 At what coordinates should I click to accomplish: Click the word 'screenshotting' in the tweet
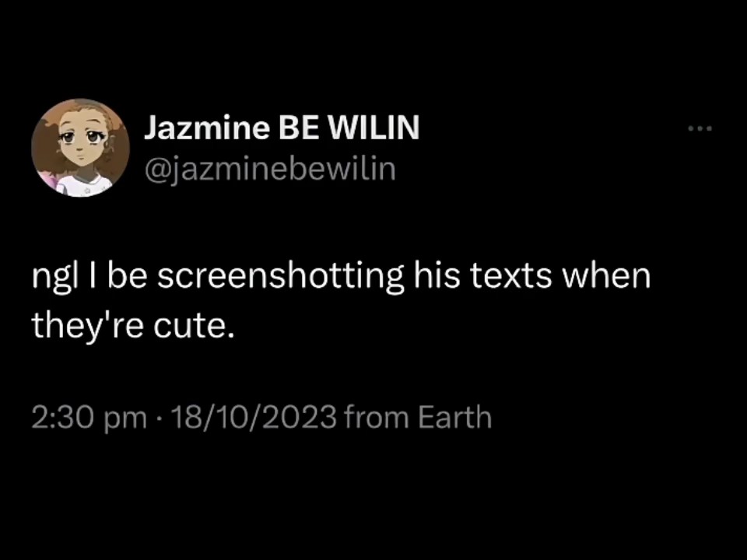pyautogui.click(x=281, y=278)
